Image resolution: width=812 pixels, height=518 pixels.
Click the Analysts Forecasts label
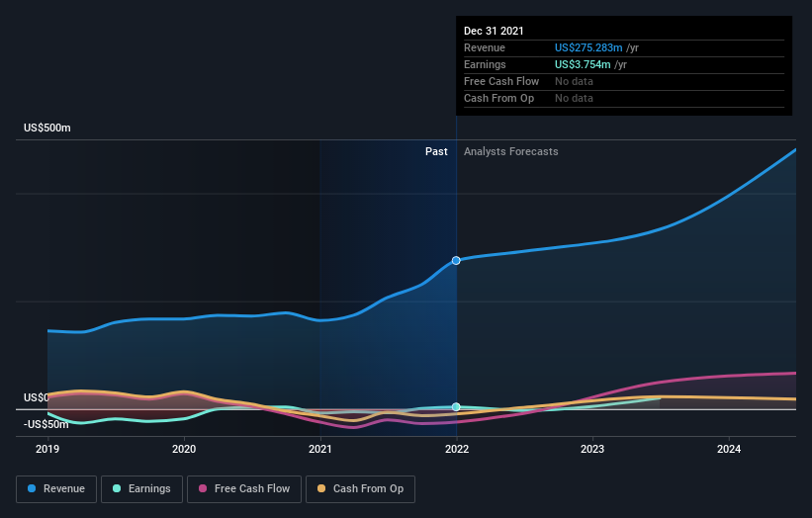510,151
